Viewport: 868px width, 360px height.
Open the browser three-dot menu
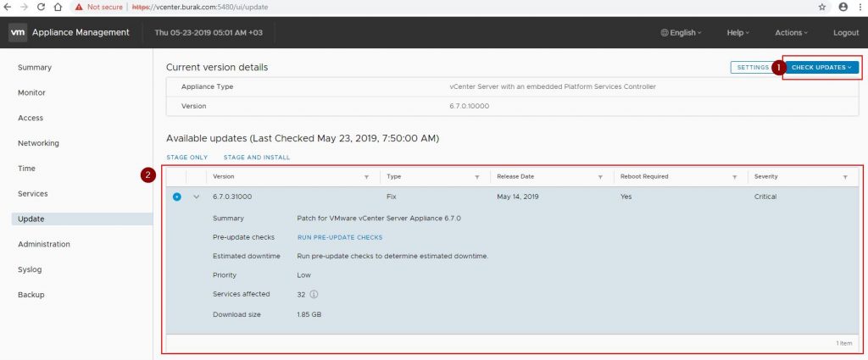(x=859, y=7)
